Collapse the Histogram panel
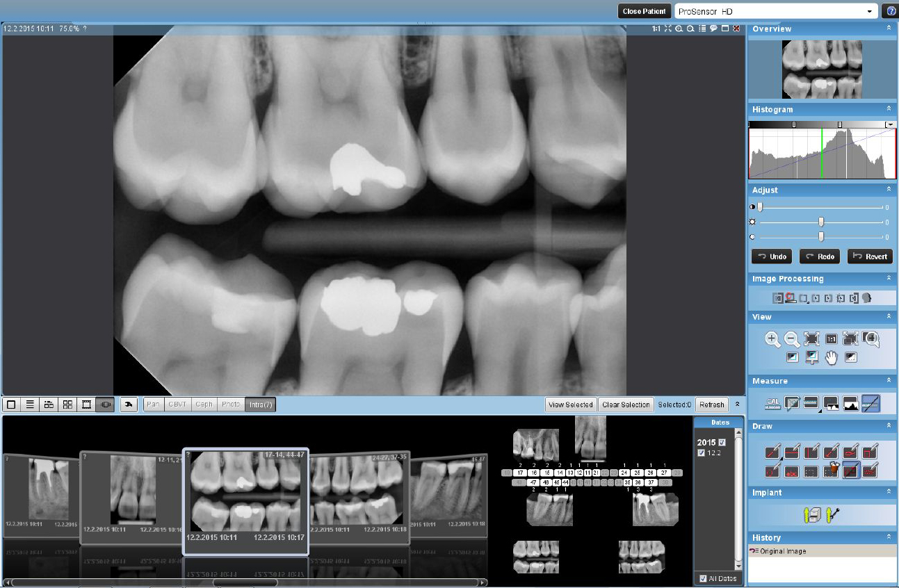The height and width of the screenshot is (588, 899). [x=888, y=109]
